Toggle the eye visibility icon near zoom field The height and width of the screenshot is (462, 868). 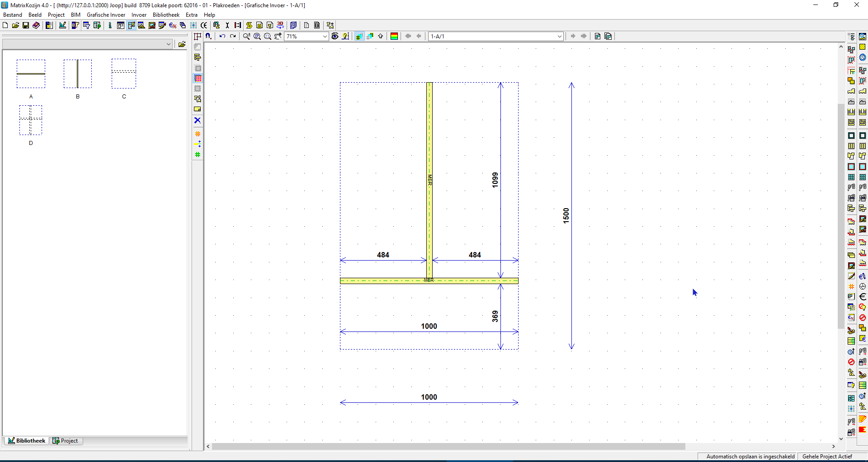[335, 37]
